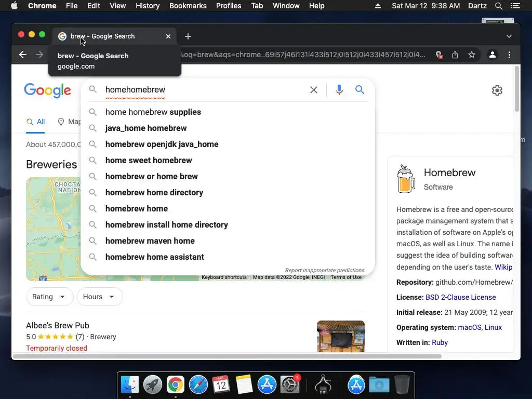Image resolution: width=532 pixels, height=399 pixels.
Task: Open the first App Store Dock icon
Action: coord(267,385)
